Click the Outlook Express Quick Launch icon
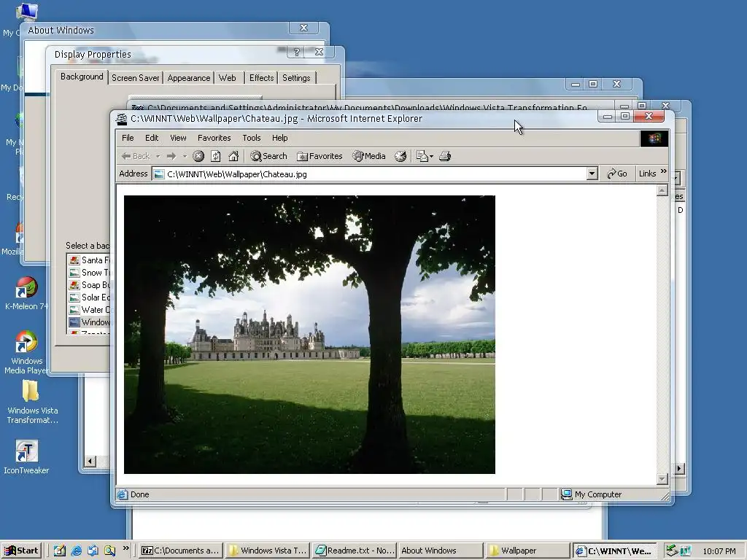Viewport: 747px width, 560px height. coord(93,551)
